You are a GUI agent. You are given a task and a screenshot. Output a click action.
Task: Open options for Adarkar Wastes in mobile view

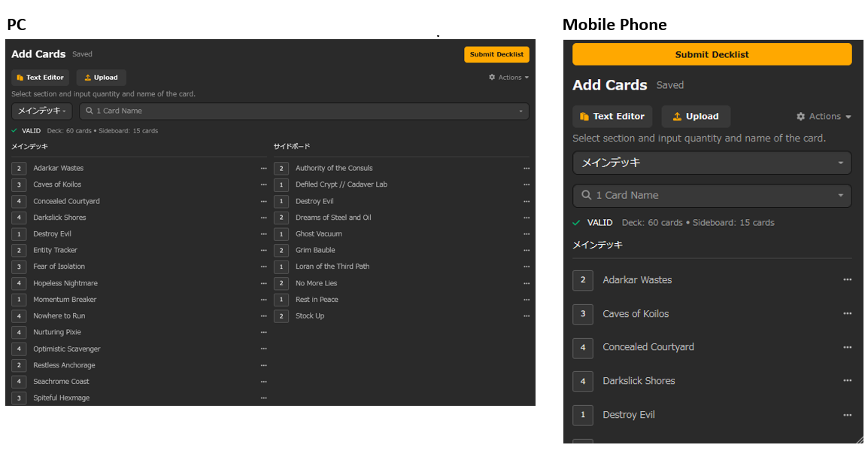click(847, 280)
